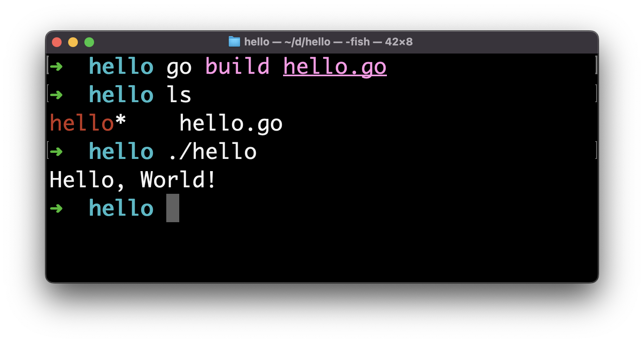
Task: Open the underlined hello.go argument link
Action: pyautogui.click(x=335, y=67)
